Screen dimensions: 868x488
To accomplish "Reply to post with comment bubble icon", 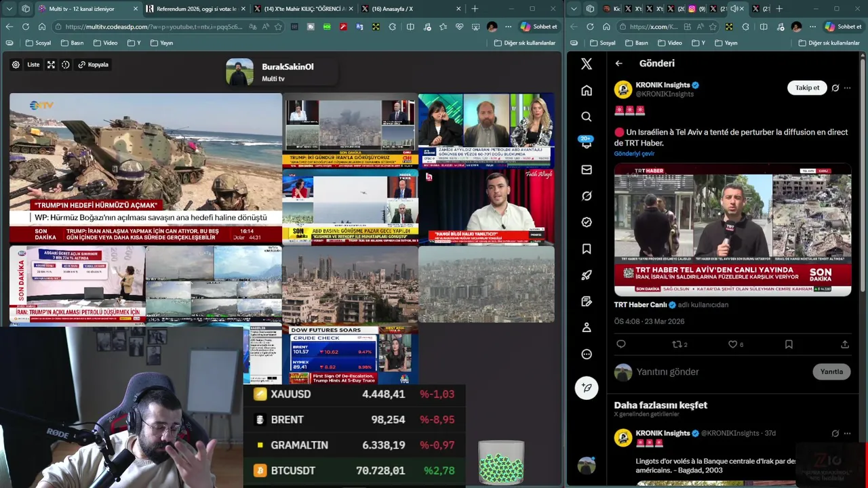I will (x=620, y=344).
